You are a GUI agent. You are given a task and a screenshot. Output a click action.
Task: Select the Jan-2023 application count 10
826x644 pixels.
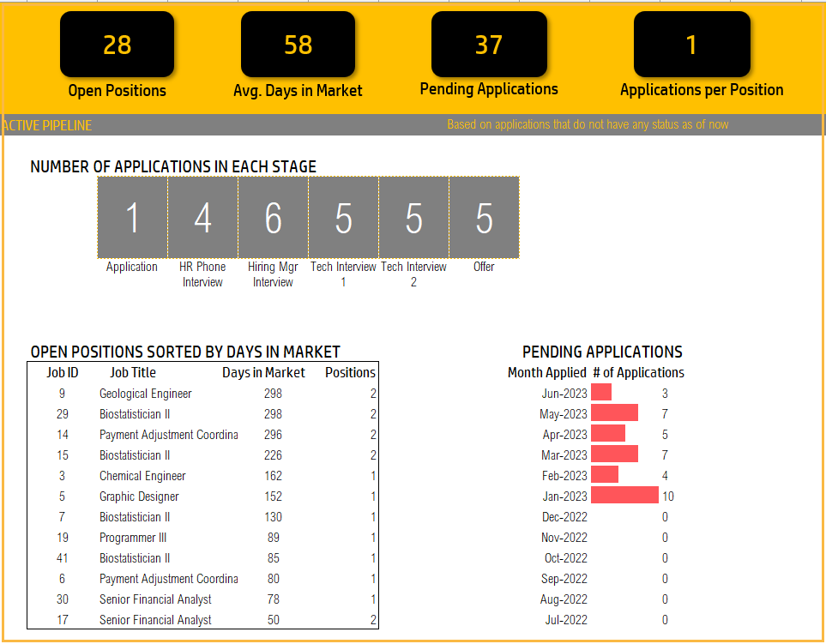[x=668, y=497]
